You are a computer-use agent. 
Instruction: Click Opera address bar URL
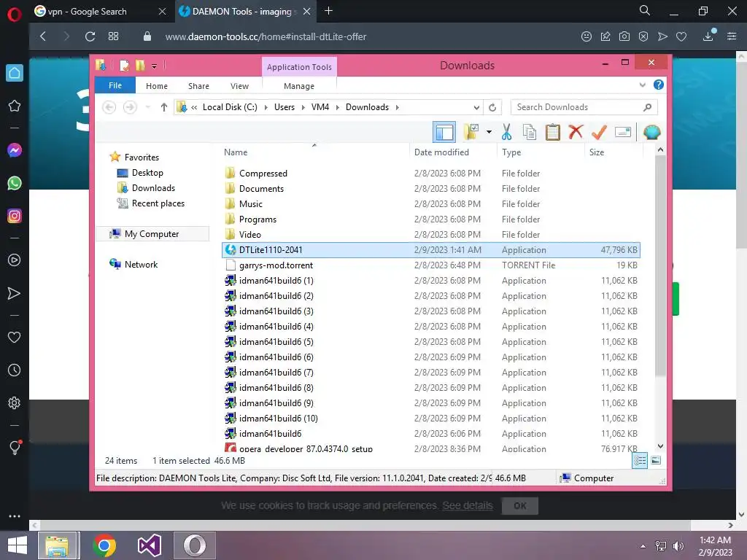tap(266, 36)
